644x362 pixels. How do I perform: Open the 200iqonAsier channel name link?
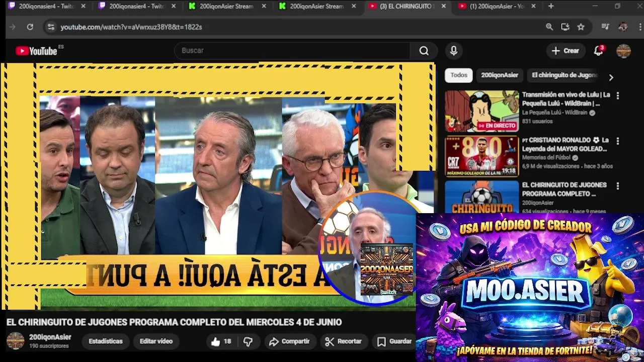pyautogui.click(x=50, y=337)
